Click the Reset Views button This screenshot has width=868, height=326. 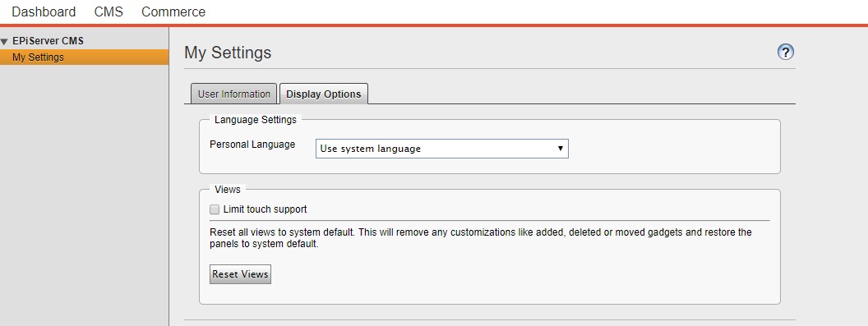tap(240, 274)
